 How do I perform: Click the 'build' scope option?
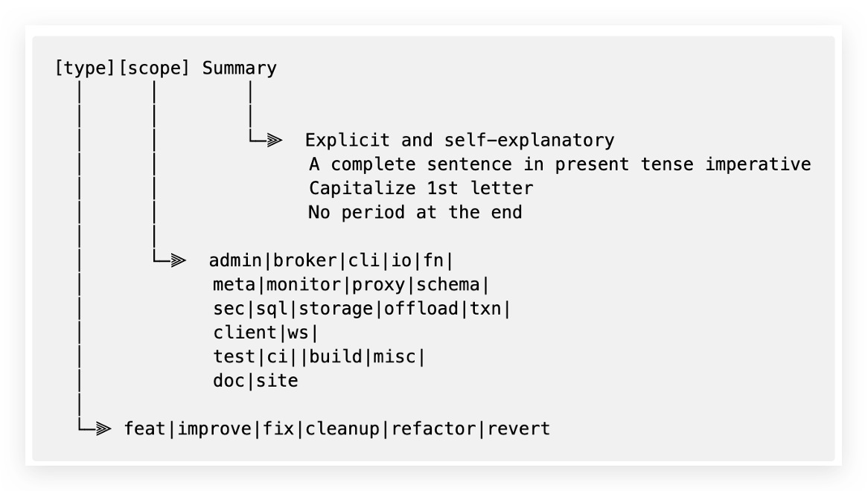335,356
